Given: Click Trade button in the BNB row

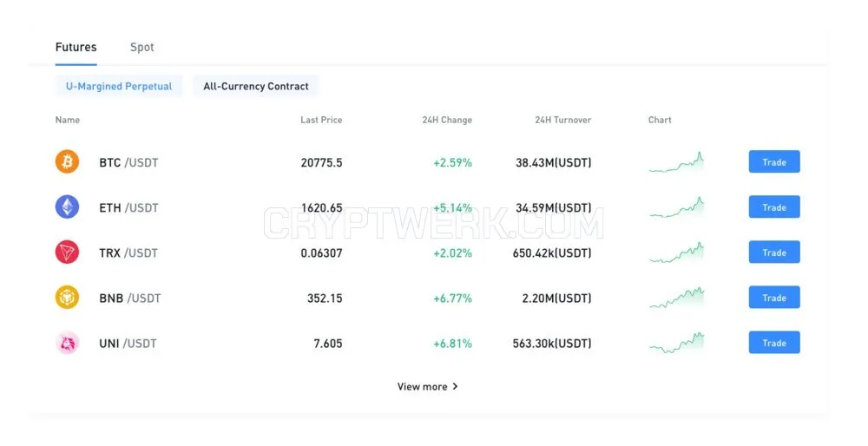Looking at the screenshot, I should click(x=774, y=298).
